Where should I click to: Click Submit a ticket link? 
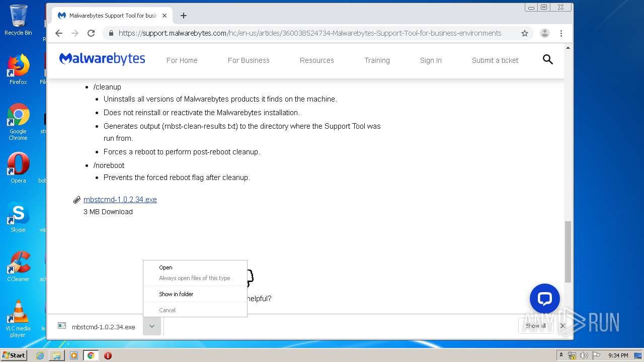pos(495,60)
